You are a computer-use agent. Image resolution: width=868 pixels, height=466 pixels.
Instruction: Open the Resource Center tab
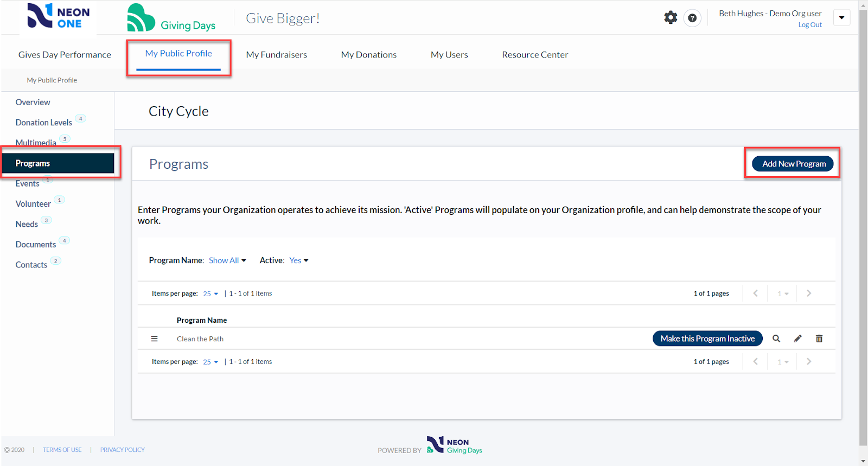535,55
